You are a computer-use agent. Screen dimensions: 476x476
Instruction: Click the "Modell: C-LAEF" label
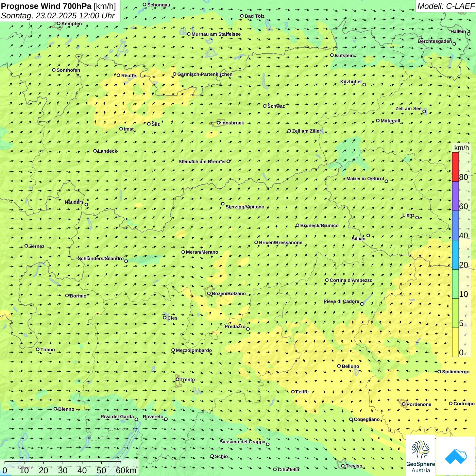pyautogui.click(x=446, y=6)
